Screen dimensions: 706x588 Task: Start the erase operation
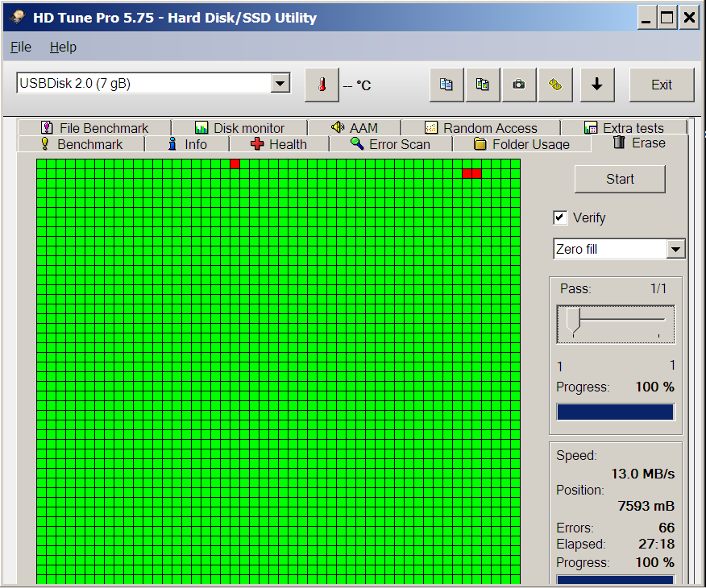pos(620,179)
